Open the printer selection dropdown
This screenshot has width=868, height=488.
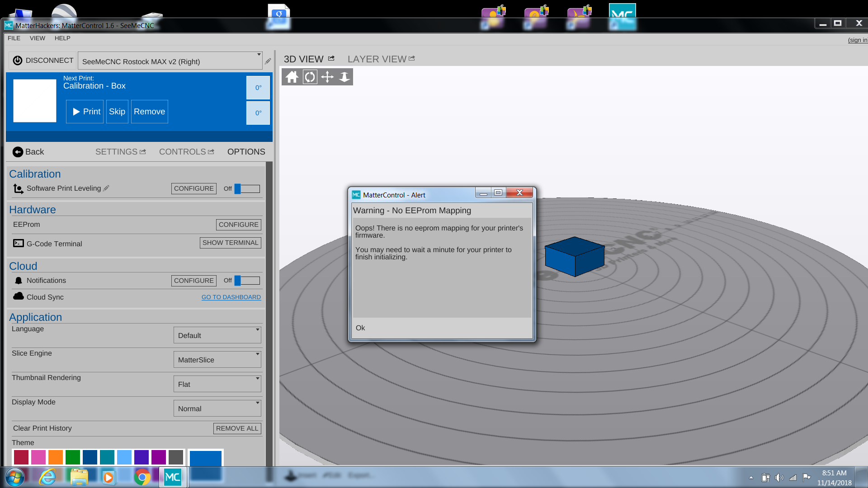[x=170, y=61]
